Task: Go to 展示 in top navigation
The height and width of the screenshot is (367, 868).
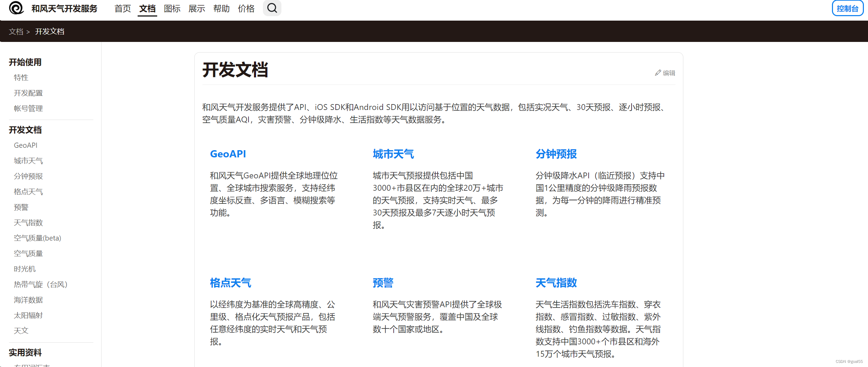Action: tap(197, 9)
